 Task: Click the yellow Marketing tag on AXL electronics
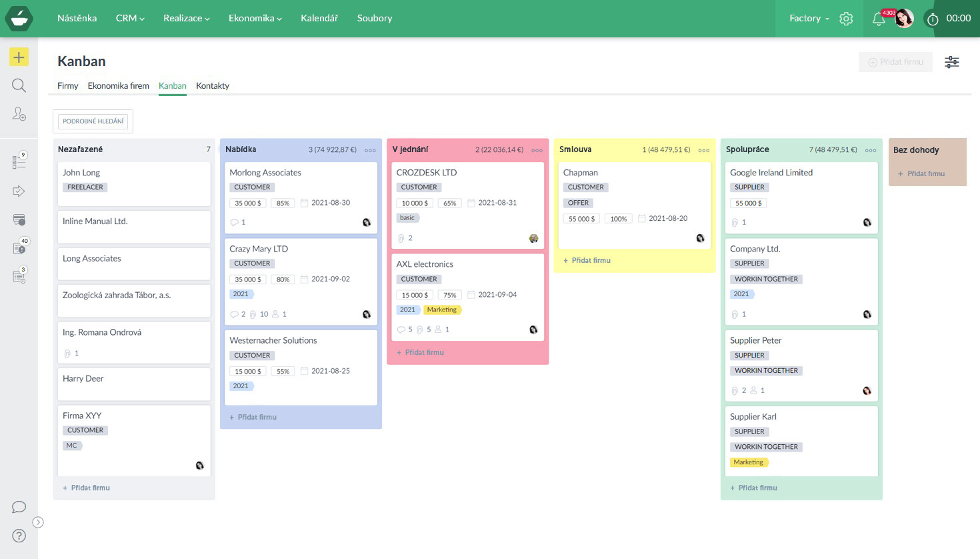click(442, 310)
